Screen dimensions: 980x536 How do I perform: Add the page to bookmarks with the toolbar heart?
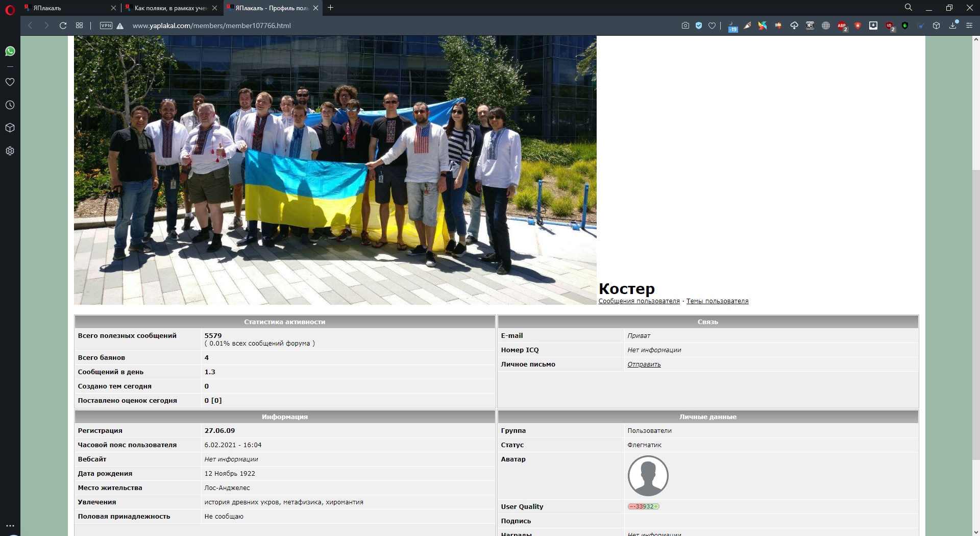[x=712, y=26]
